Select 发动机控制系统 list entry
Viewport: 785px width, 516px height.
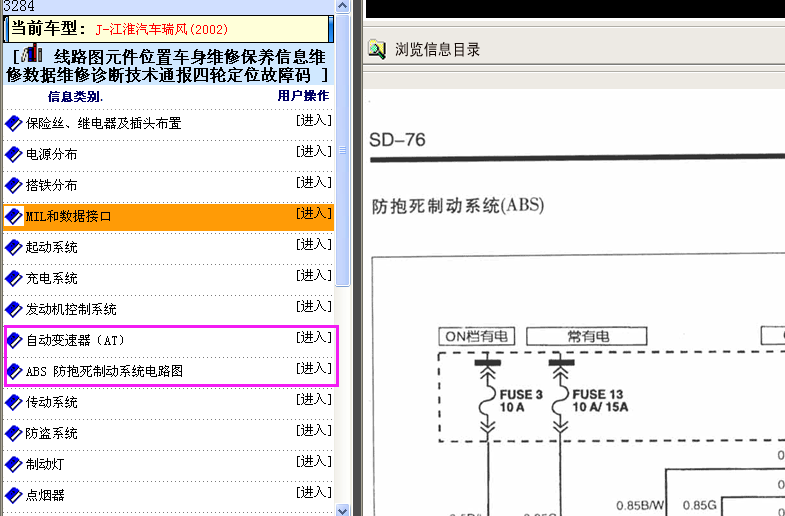71,309
